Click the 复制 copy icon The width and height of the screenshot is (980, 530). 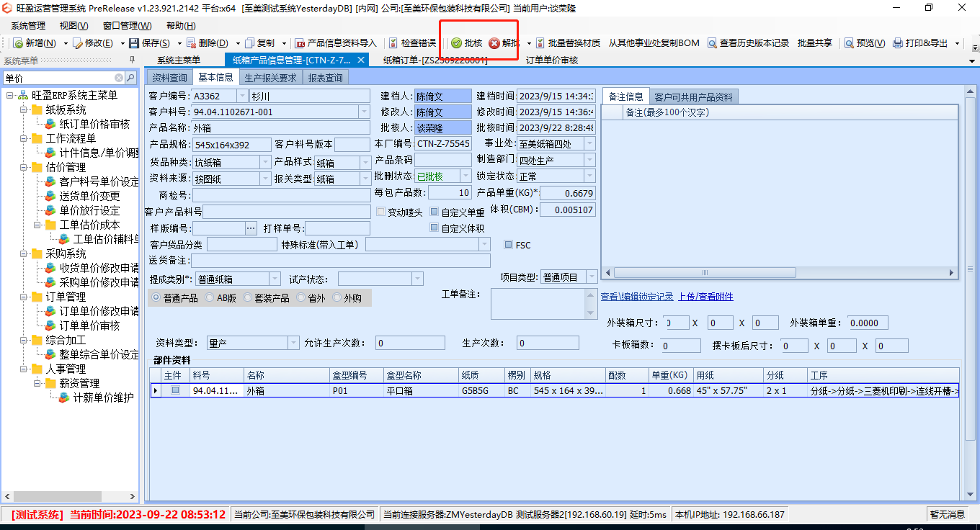coord(249,43)
